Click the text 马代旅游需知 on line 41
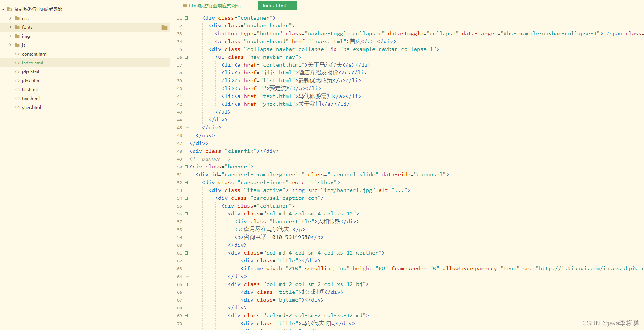Image resolution: width=644 pixels, height=330 pixels. pos(315,96)
